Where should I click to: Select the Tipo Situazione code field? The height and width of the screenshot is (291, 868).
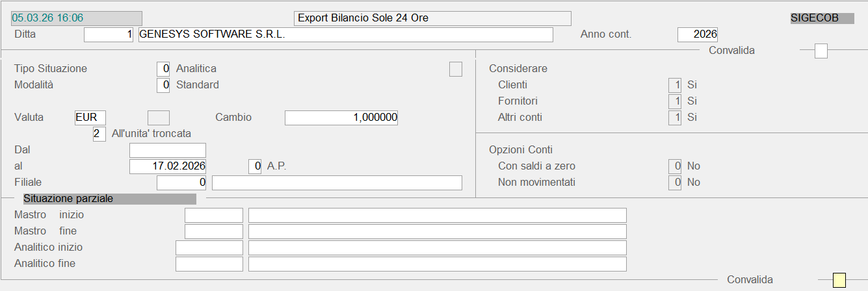[163, 69]
